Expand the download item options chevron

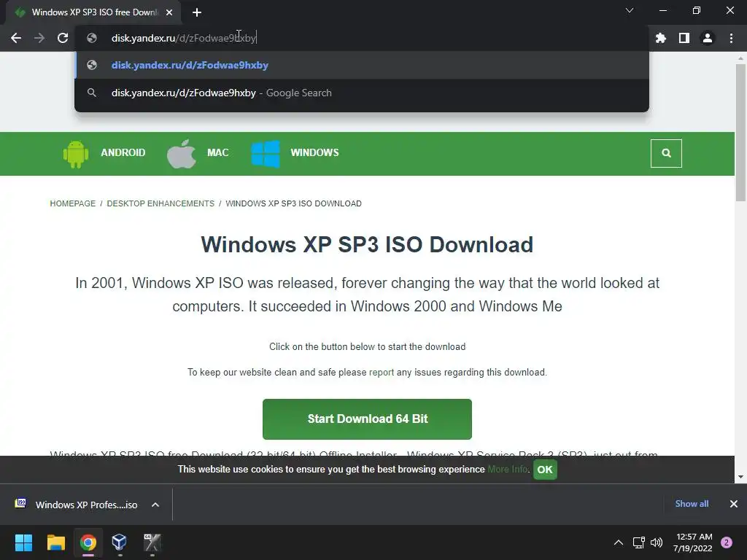pyautogui.click(x=155, y=505)
